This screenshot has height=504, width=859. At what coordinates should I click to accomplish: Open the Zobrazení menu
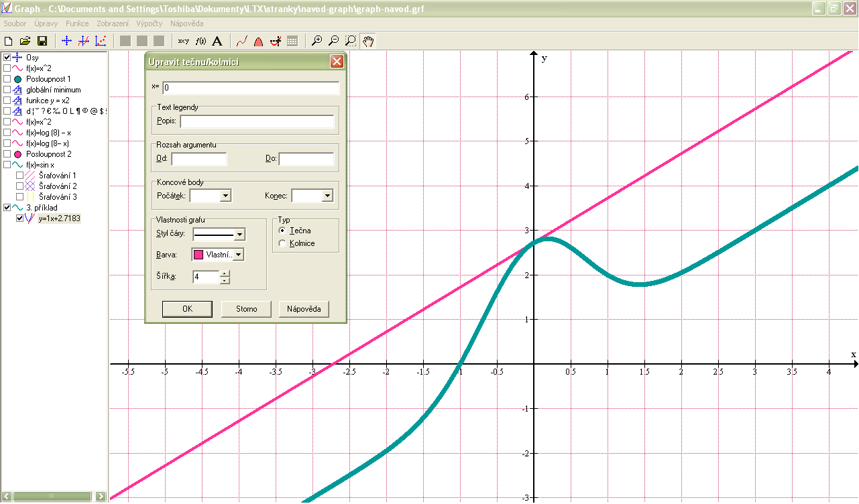point(113,23)
